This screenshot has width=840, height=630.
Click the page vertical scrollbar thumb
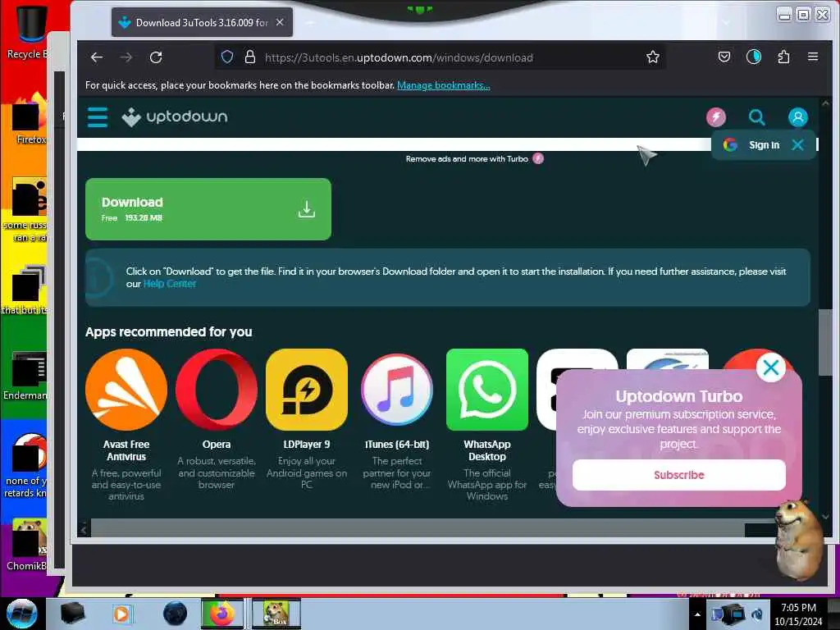pyautogui.click(x=825, y=343)
